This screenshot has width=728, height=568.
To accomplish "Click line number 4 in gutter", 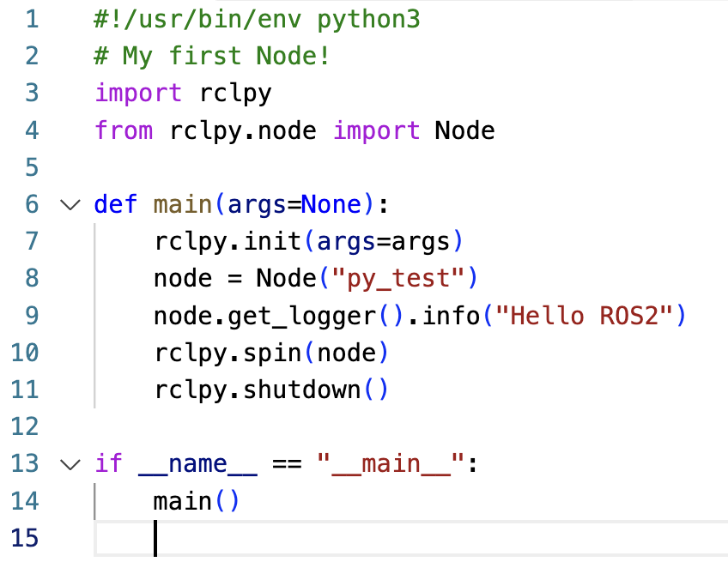I will 32,130.
